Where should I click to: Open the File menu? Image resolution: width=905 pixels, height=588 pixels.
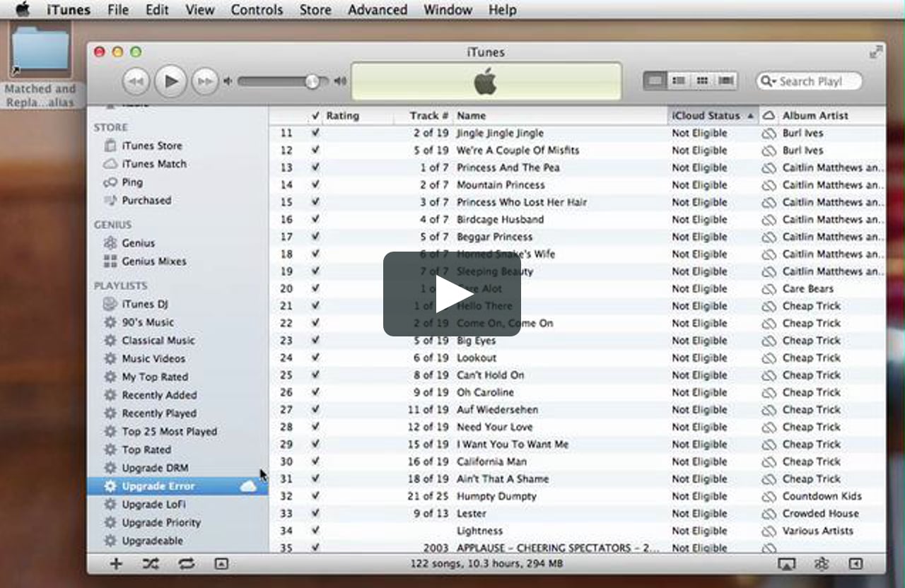pyautogui.click(x=119, y=10)
